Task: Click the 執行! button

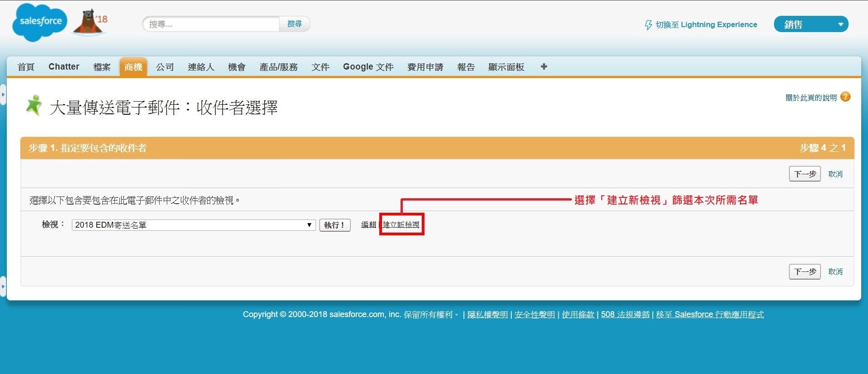Action: click(335, 225)
